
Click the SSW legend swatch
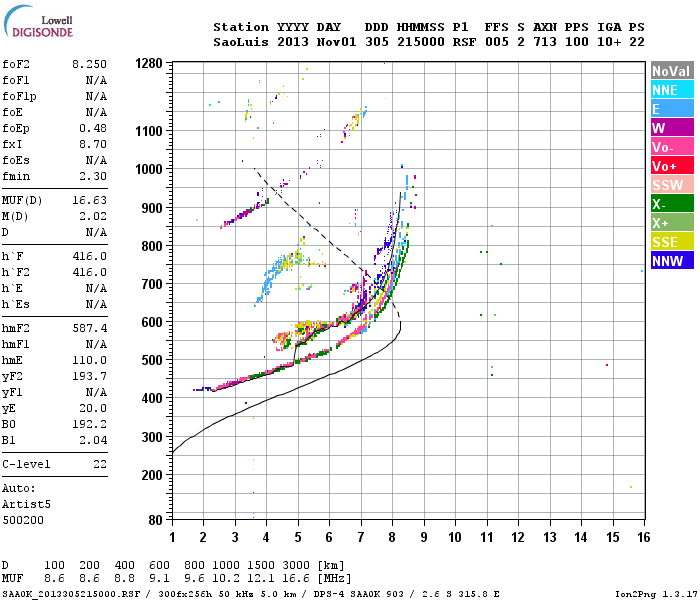click(672, 185)
